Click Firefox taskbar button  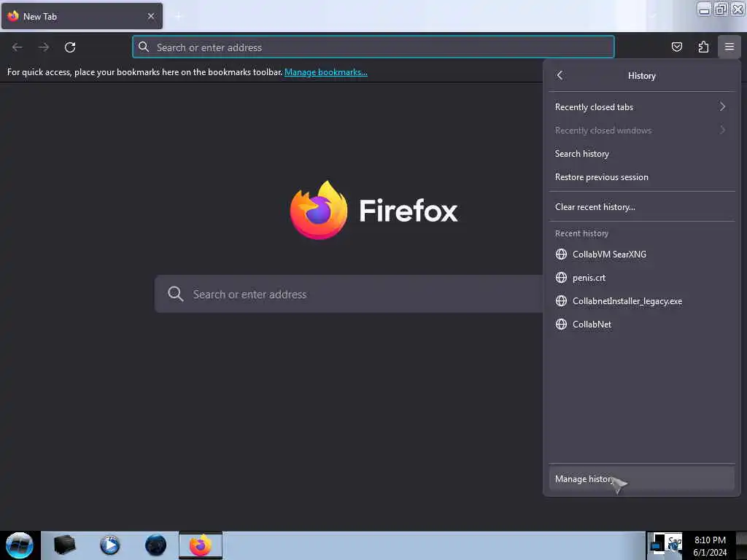coord(201,545)
